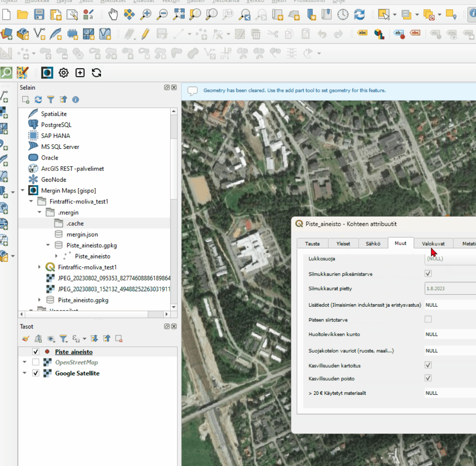
Task: Select the Muut tab
Action: pyautogui.click(x=401, y=243)
